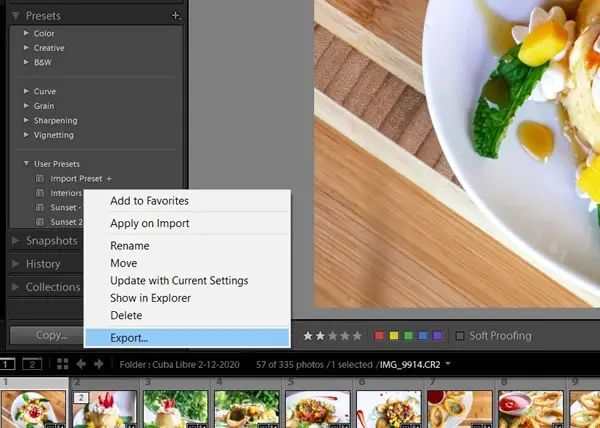
Task: Choose Delete in the context menu
Action: tap(188, 315)
